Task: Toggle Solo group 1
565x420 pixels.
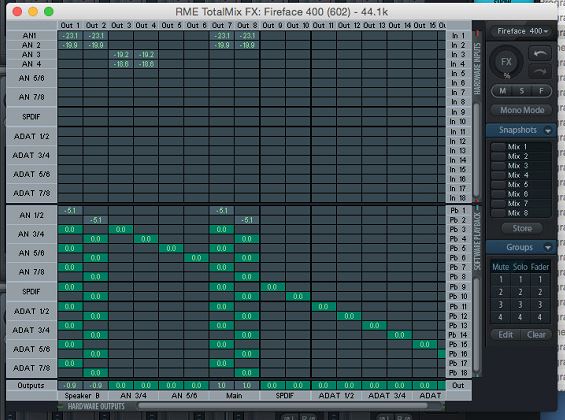Action: pos(520,280)
